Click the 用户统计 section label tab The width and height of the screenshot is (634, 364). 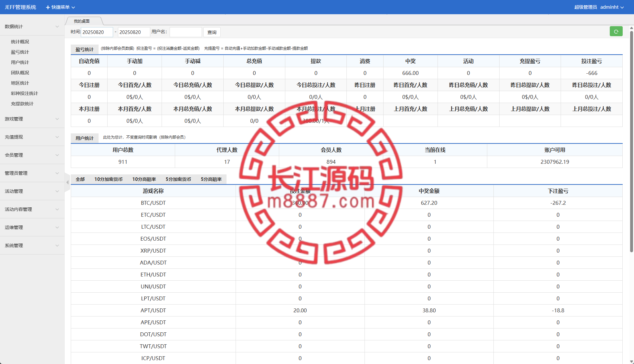(85, 138)
